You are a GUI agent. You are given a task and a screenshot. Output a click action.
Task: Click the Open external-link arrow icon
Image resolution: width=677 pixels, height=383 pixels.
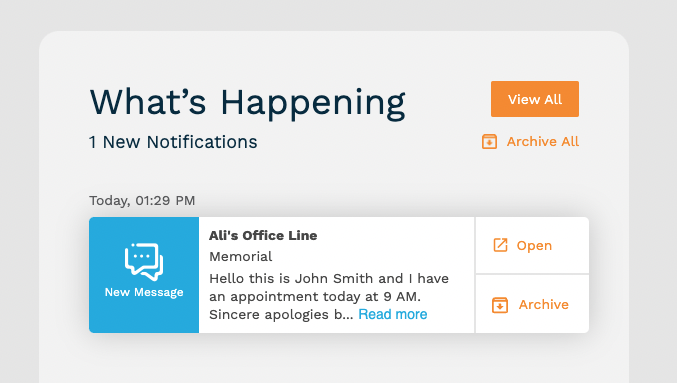pos(500,245)
